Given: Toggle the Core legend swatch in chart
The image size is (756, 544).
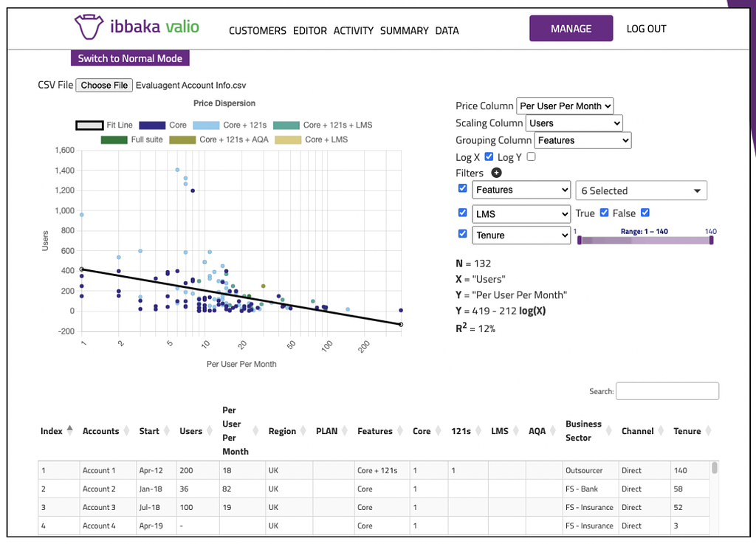Looking at the screenshot, I should point(152,125).
